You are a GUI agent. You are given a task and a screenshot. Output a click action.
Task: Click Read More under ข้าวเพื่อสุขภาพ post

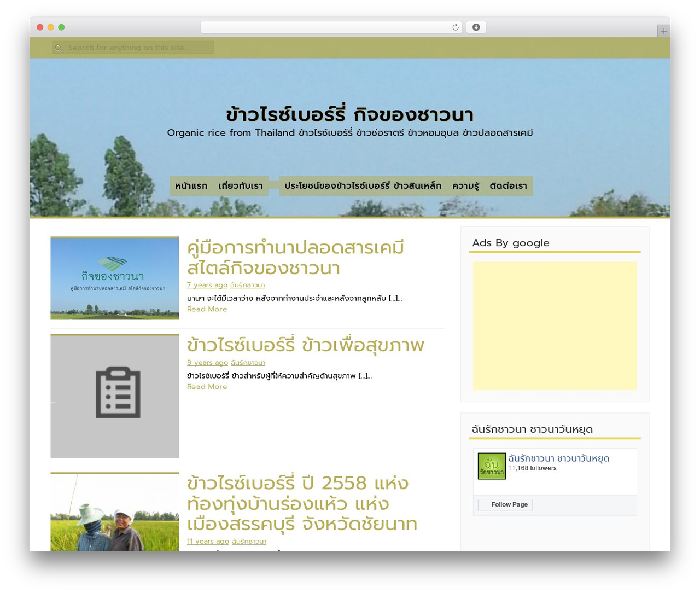click(x=207, y=387)
